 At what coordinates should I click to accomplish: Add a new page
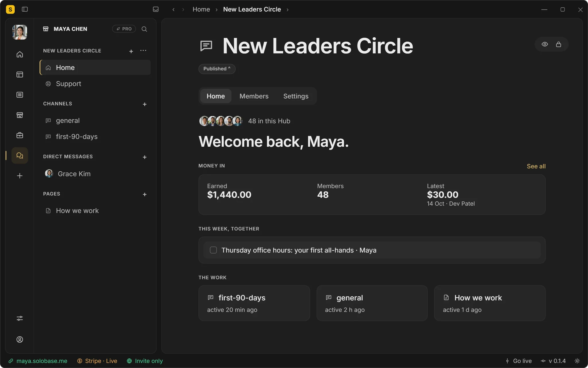click(x=145, y=194)
